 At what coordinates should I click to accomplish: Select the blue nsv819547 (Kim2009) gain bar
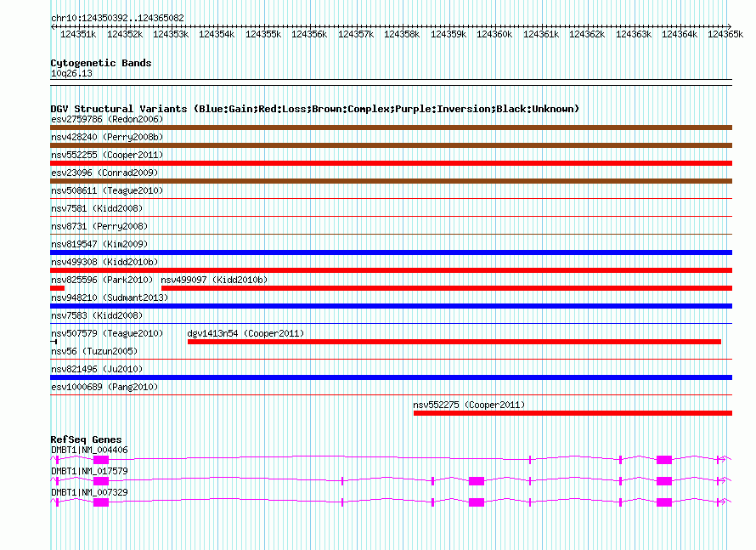[x=391, y=252]
